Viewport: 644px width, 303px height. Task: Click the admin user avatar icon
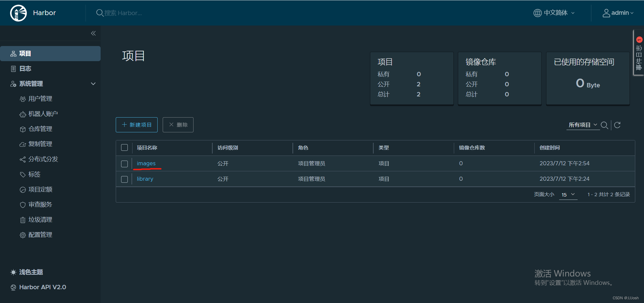606,13
